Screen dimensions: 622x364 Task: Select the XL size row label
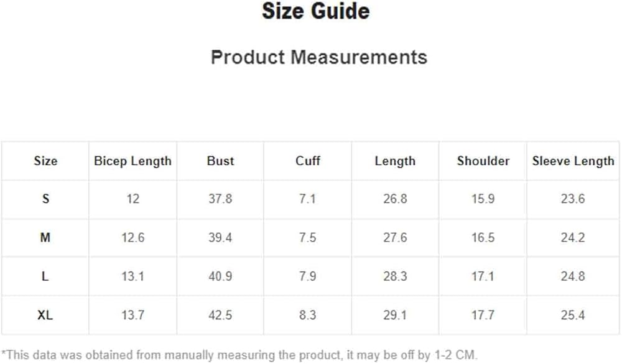(x=45, y=315)
